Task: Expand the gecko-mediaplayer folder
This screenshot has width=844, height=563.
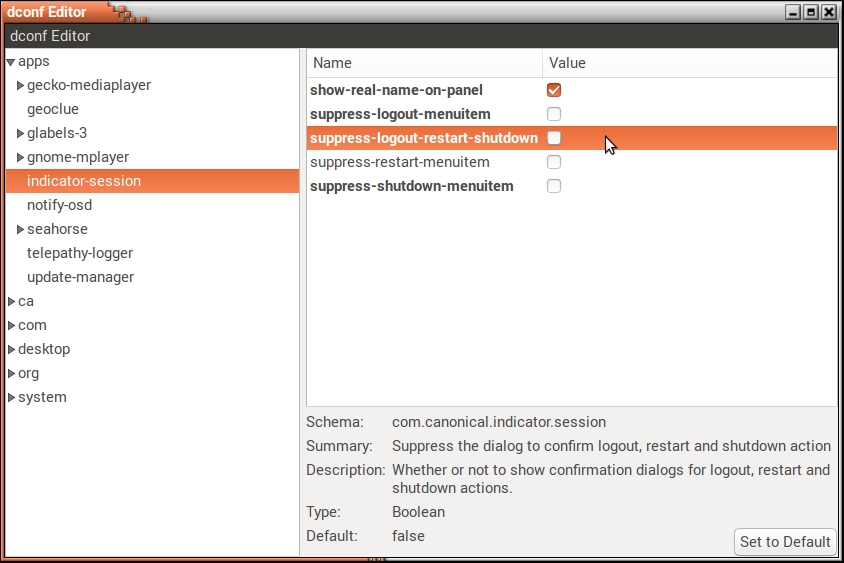Action: tap(20, 86)
